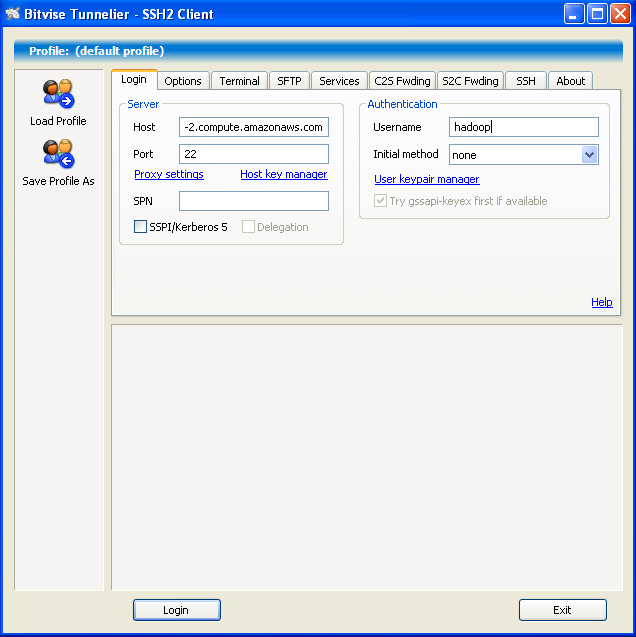Switch to the S2C Fwding tab
This screenshot has height=637, width=636.
pos(470,81)
